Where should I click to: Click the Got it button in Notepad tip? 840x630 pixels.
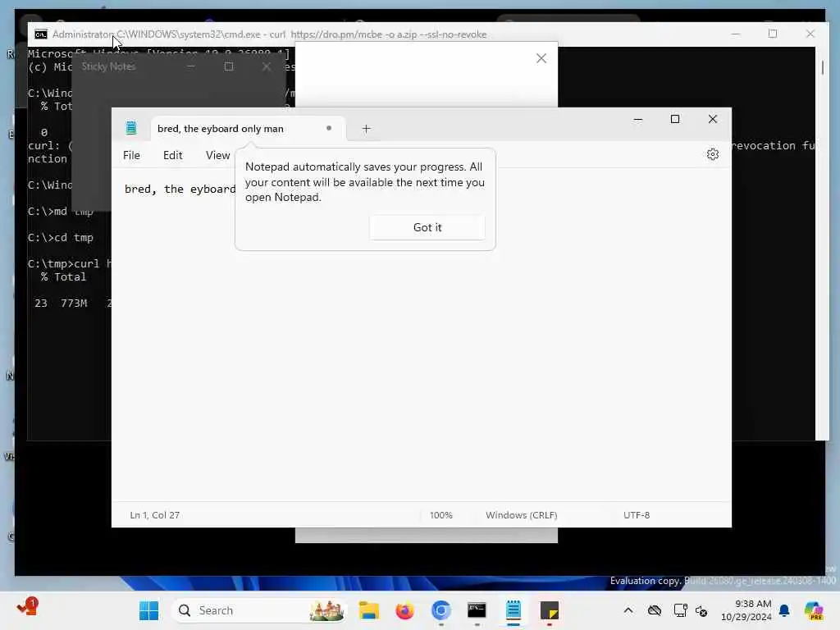tap(427, 228)
